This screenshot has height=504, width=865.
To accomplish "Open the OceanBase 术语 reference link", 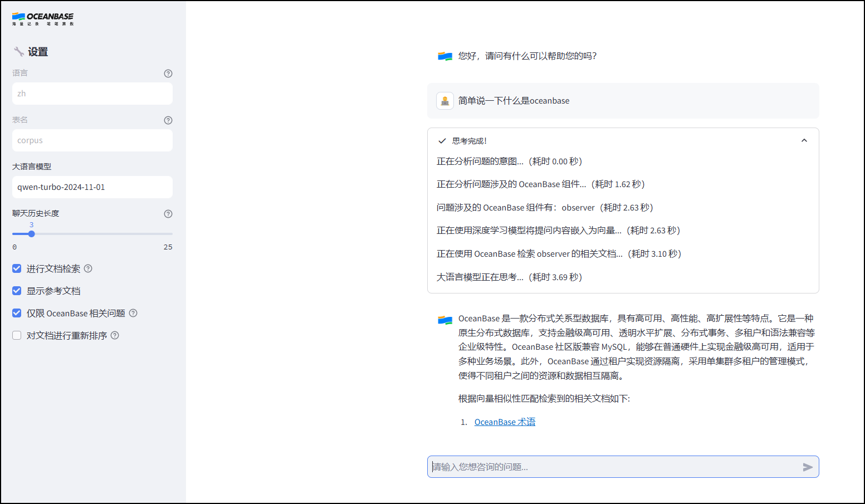I will coord(505,422).
